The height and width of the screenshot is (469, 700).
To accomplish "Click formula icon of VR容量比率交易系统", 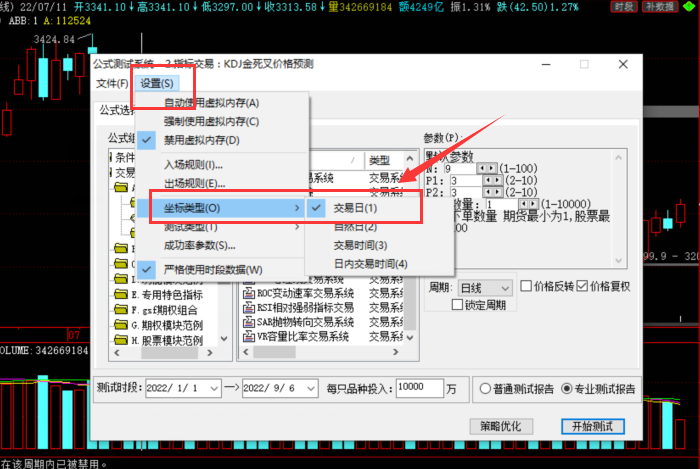I will coord(249,336).
